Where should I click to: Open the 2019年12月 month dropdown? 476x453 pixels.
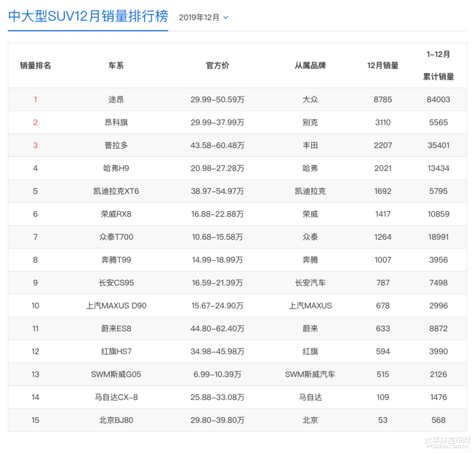point(203,18)
